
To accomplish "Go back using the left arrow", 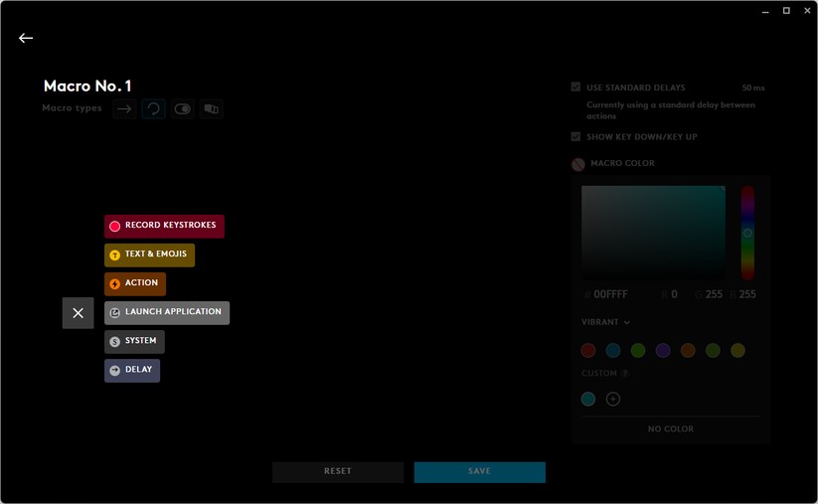I will tap(26, 38).
